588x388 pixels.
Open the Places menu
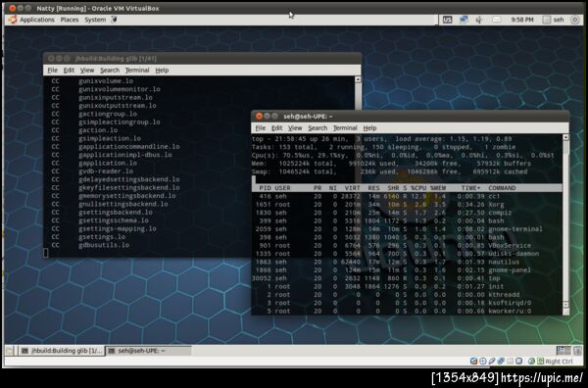coord(70,20)
